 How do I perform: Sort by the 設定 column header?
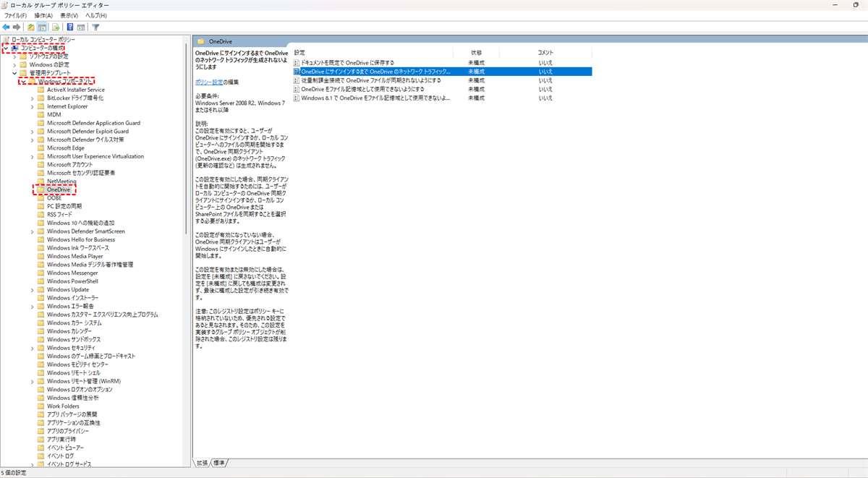(300, 53)
